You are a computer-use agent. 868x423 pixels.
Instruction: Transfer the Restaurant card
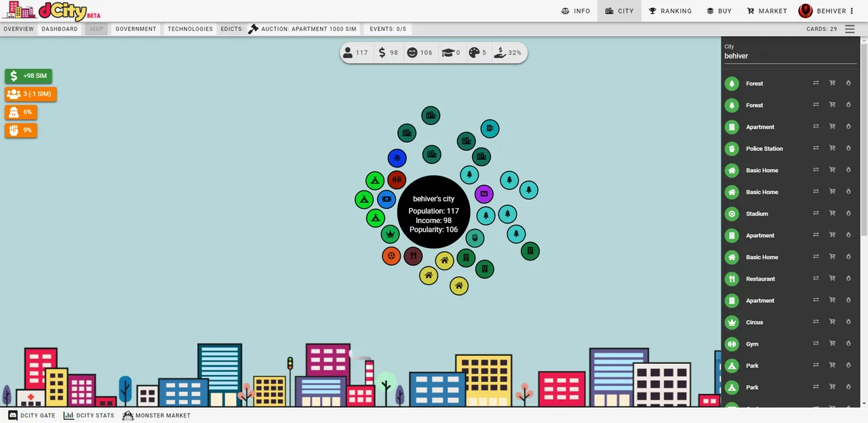coord(816,278)
